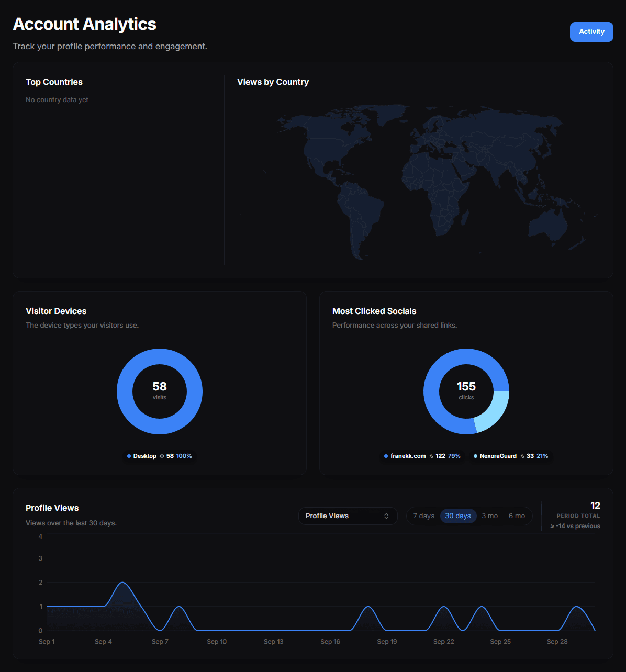Click the Account Analytics page title
The width and height of the screenshot is (626, 672).
coord(84,24)
